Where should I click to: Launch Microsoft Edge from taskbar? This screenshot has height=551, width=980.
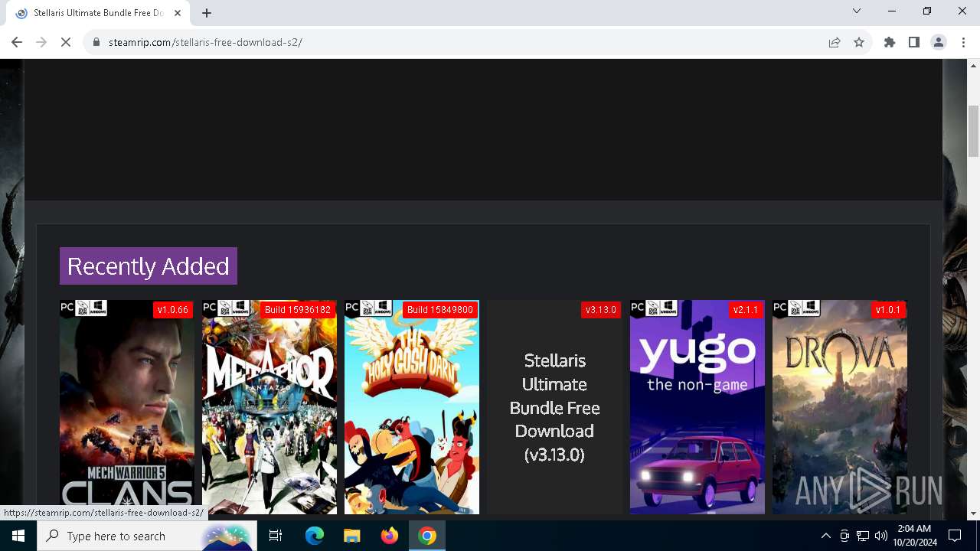pyautogui.click(x=315, y=536)
